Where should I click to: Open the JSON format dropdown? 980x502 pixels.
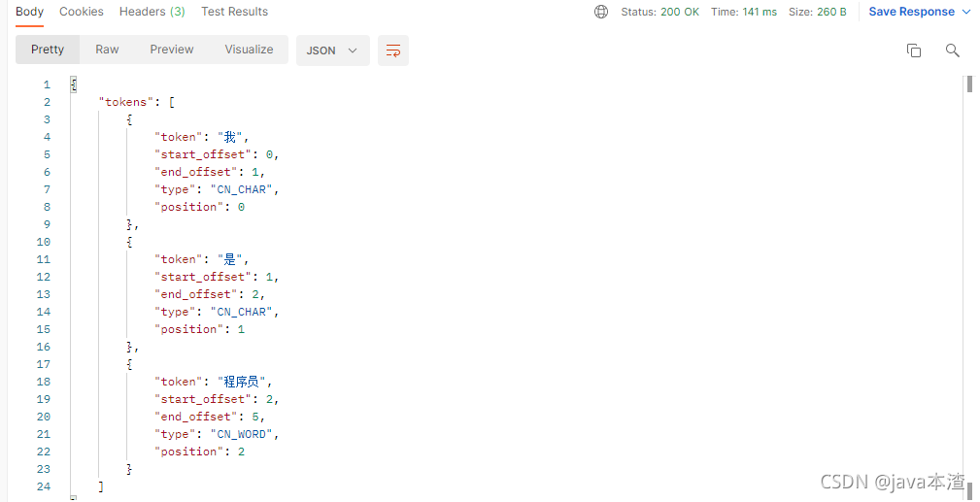pos(332,50)
